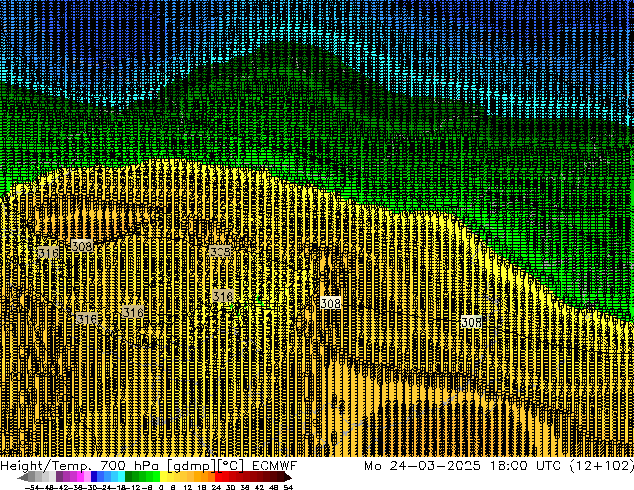Pick the bright magenta legend swatch

80,476
